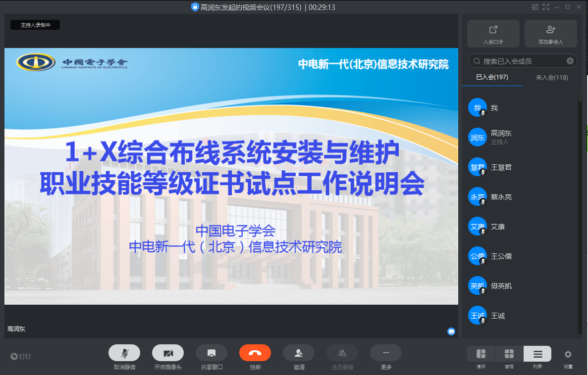Click the 入会口令 meeting code button
The width and height of the screenshot is (588, 375).
(493, 34)
